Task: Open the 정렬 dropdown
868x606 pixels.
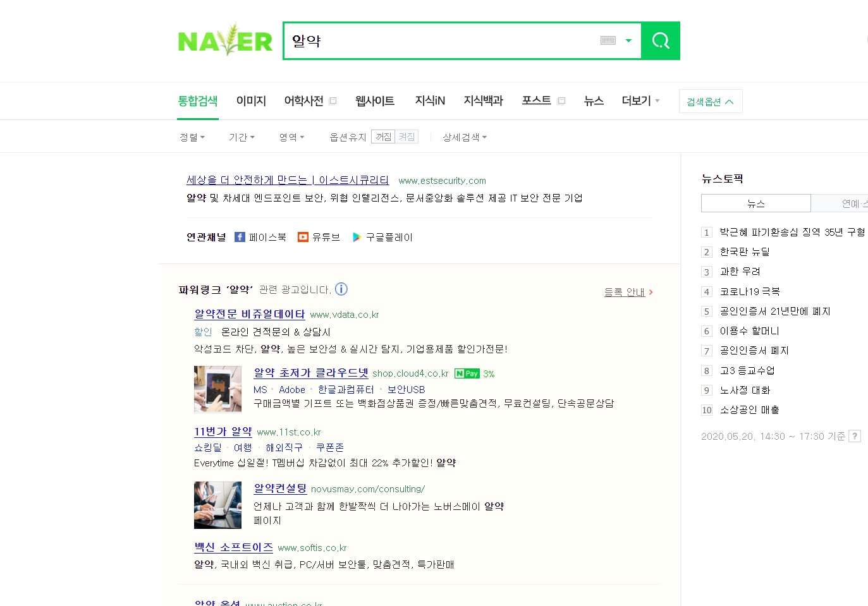Action: point(192,137)
